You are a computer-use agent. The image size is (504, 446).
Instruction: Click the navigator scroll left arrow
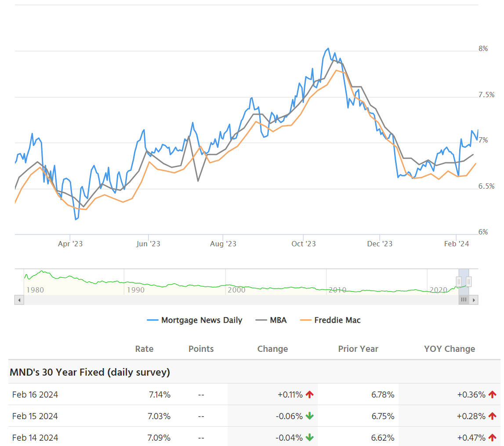pos(19,300)
